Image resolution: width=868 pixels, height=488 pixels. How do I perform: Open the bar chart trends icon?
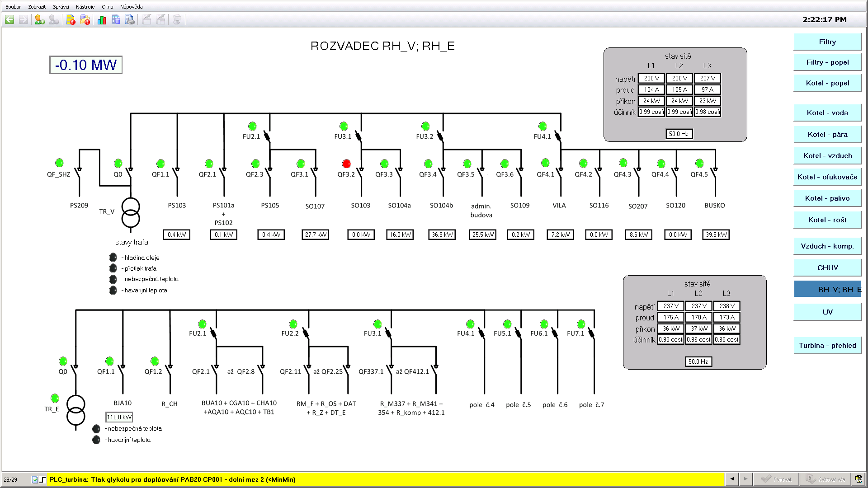tap(102, 19)
